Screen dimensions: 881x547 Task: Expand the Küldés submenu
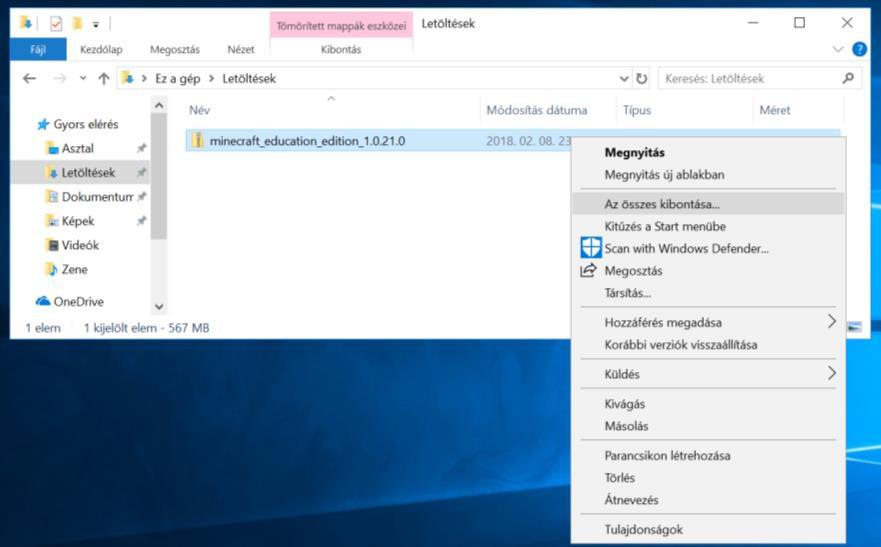[x=708, y=374]
